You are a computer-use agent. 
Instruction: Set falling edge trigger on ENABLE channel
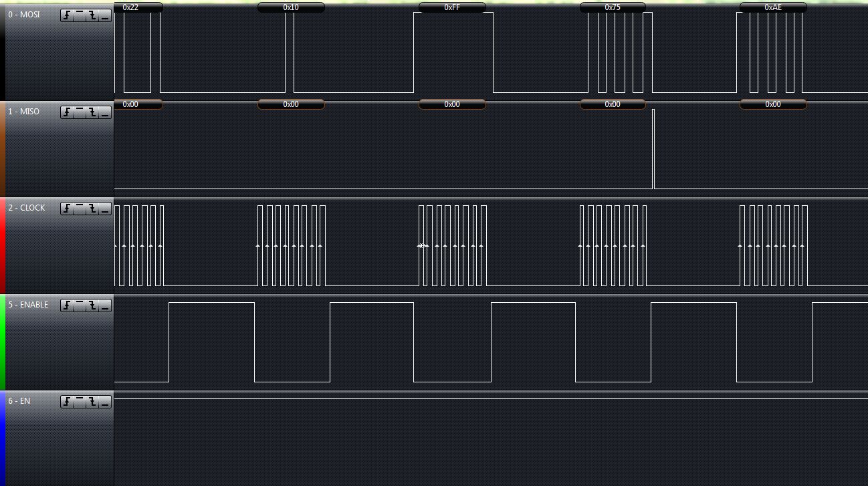[x=92, y=306]
